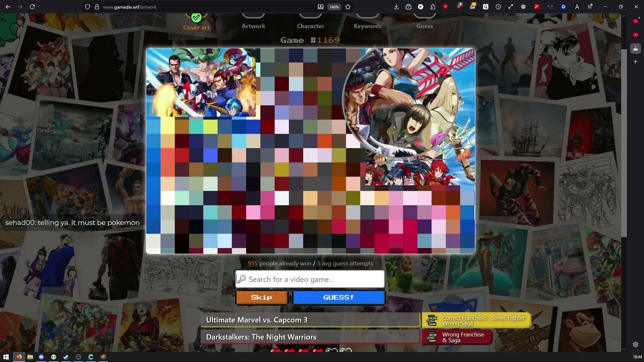Submit answer with the GUESS! button
This screenshot has height=362, width=644.
point(339,297)
